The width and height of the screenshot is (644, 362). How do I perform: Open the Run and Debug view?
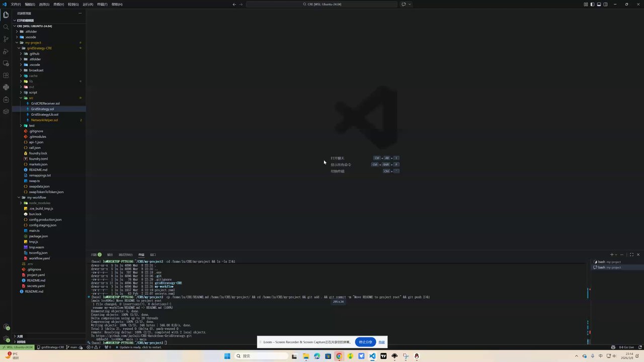[6, 51]
